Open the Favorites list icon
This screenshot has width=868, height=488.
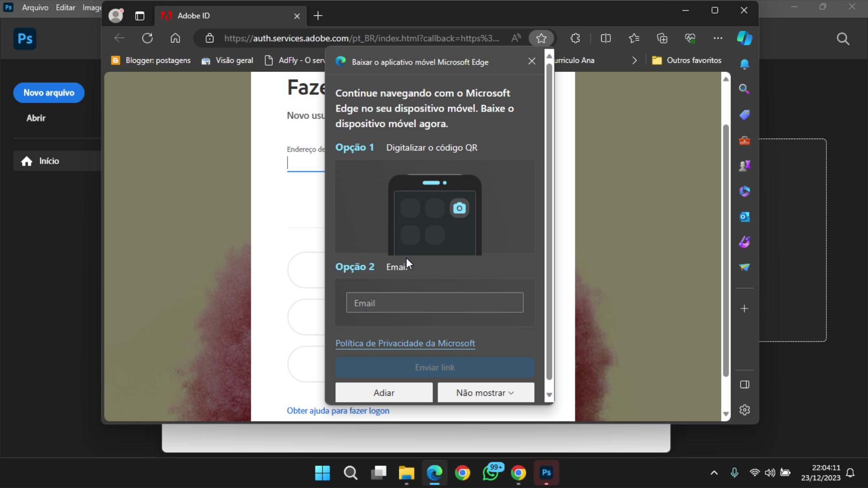[634, 38]
